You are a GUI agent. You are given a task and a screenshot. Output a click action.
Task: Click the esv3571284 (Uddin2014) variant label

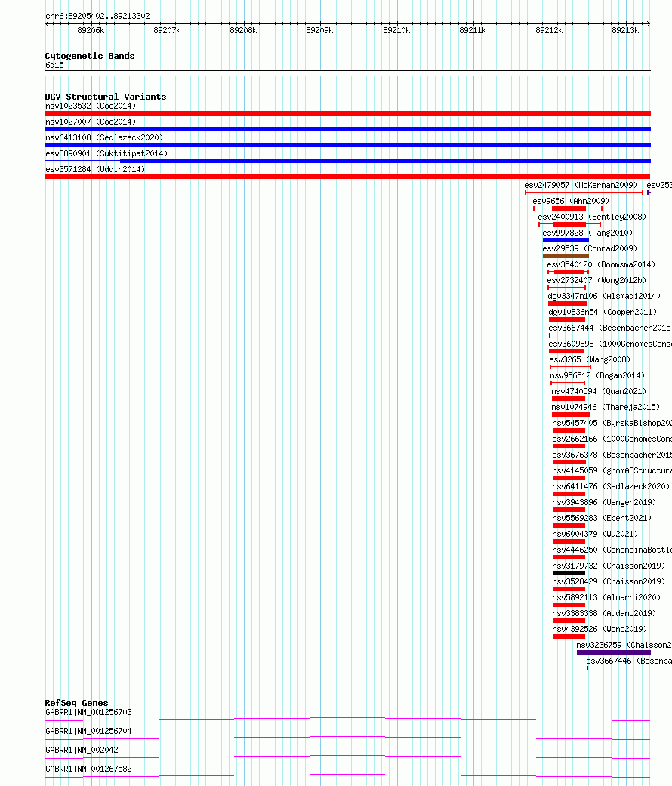click(x=95, y=169)
